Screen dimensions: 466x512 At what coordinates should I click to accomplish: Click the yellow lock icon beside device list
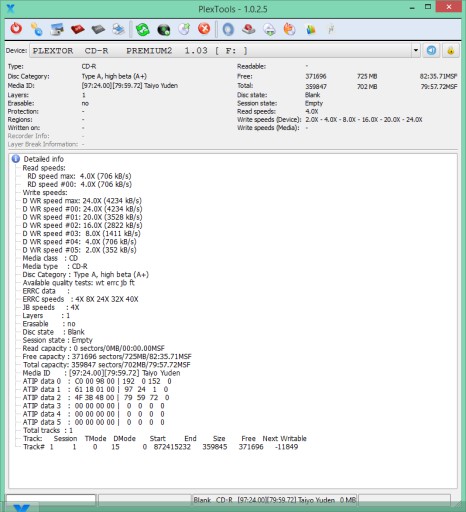(451, 51)
